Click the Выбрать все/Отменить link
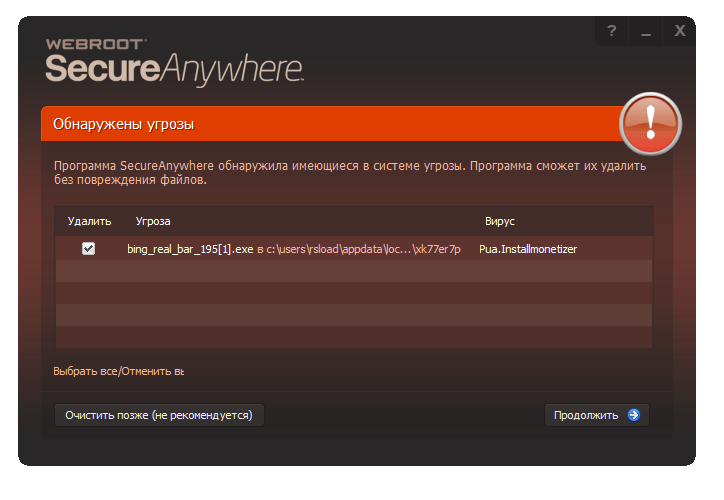 pyautogui.click(x=118, y=371)
